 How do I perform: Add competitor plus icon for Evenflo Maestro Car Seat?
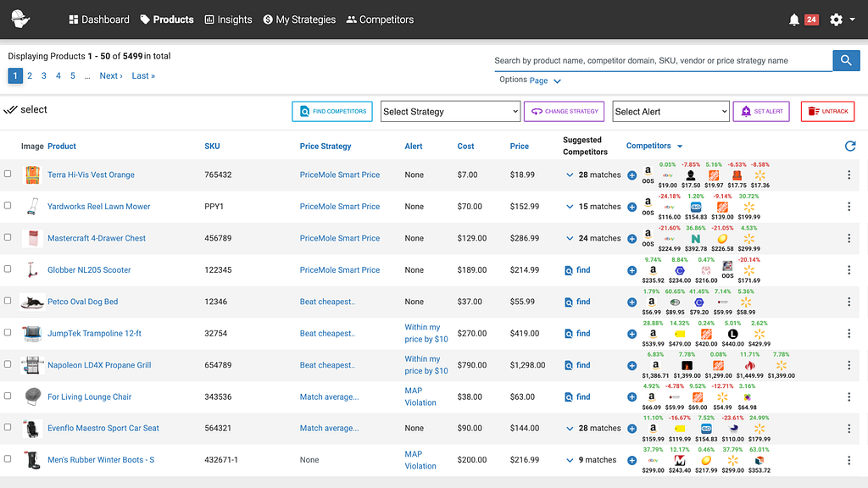click(x=632, y=429)
